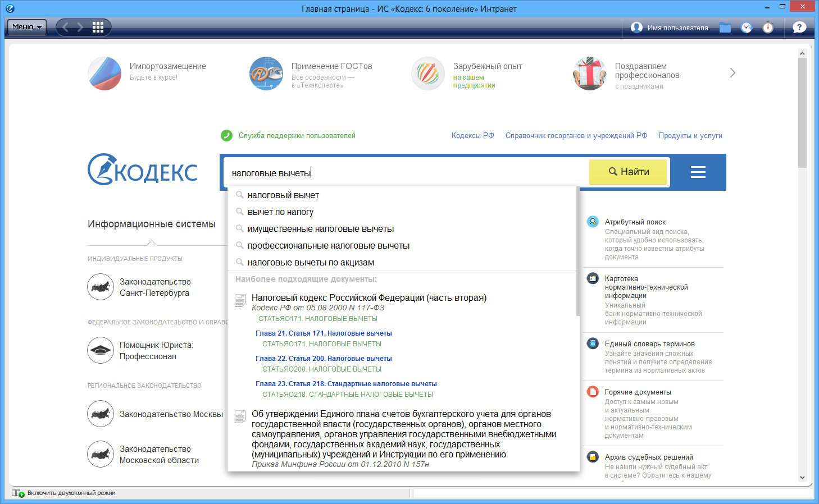This screenshot has width=819, height=504.
Task: Open Законодательство Санкт-Петербурга map icon
Action: [x=101, y=287]
